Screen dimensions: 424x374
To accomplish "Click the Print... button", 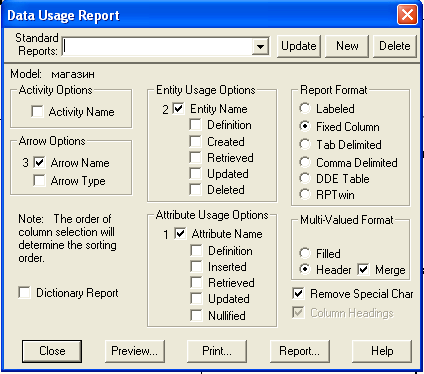I will pyautogui.click(x=217, y=351).
